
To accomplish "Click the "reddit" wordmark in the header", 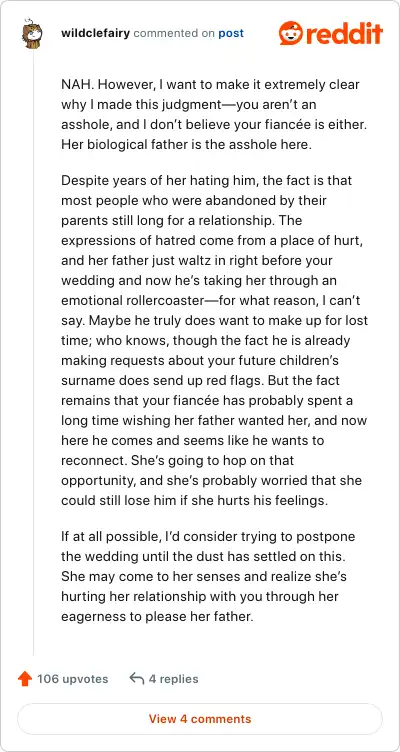I will pyautogui.click(x=344, y=34).
